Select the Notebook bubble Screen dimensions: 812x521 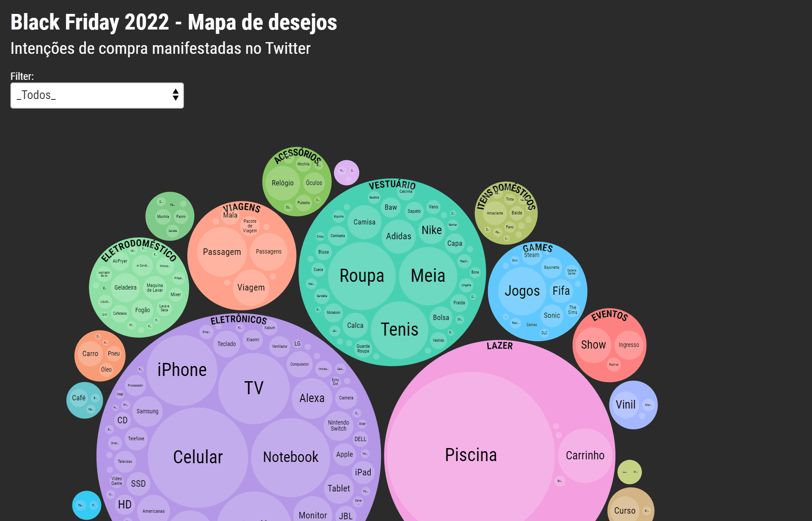tap(291, 457)
